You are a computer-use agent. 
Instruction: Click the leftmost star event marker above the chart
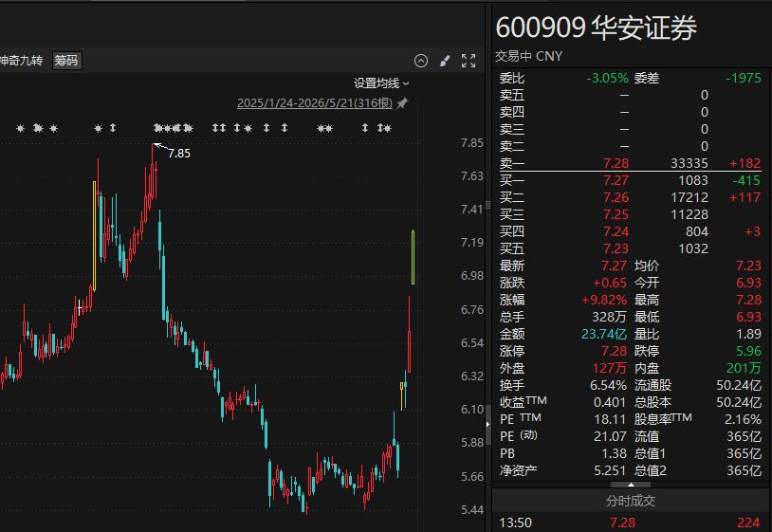[x=20, y=128]
